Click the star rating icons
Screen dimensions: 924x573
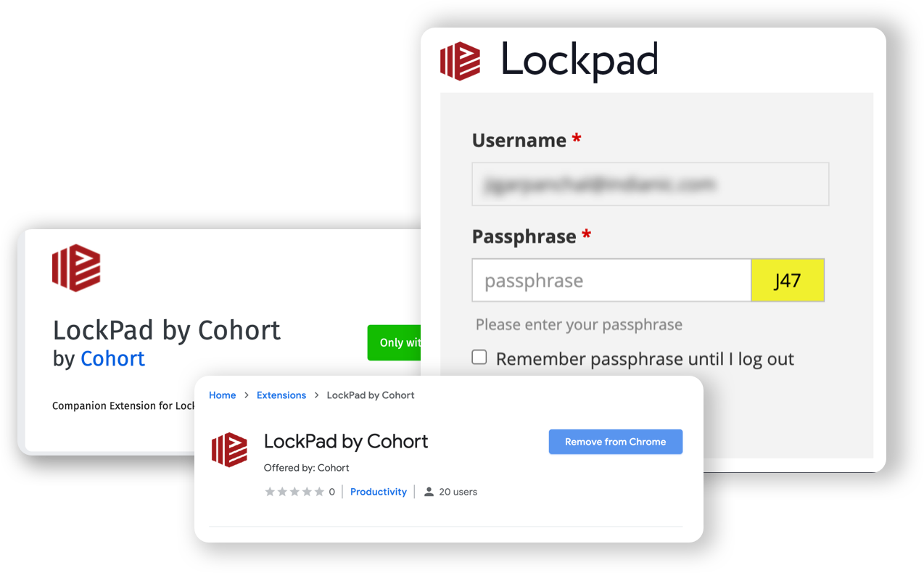pos(294,492)
